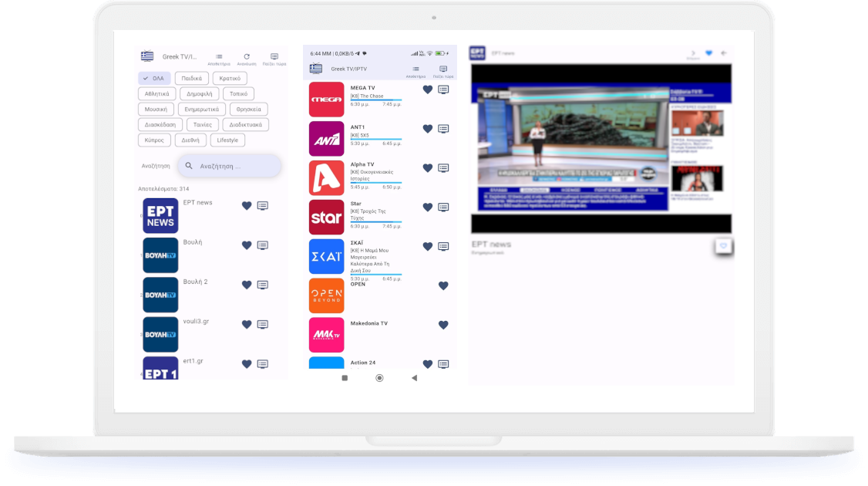
Task: Tap the heart icon beside Makedonia TV
Action: point(443,325)
